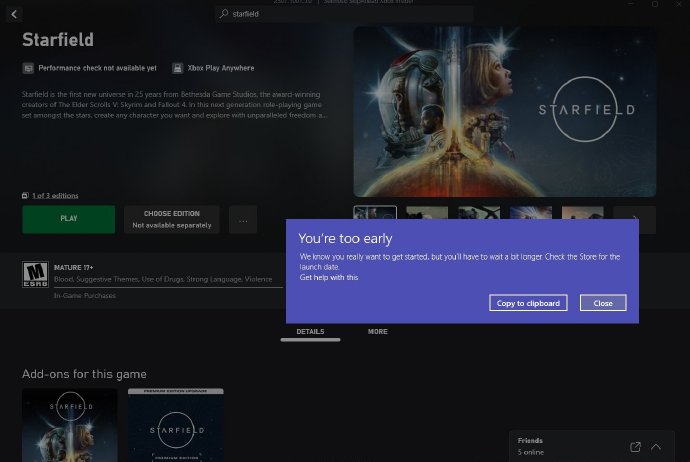Open the Choose Edition selector
690x462 pixels.
coord(174,219)
